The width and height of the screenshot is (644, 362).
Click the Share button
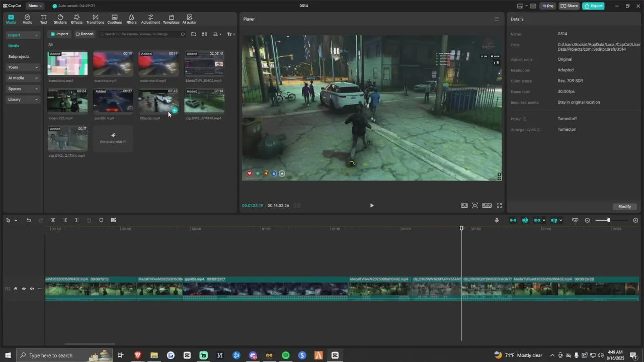click(570, 6)
